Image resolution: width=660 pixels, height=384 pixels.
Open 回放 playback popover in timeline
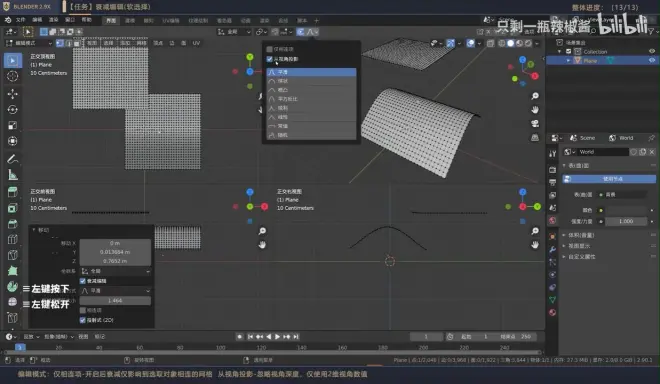[31, 336]
